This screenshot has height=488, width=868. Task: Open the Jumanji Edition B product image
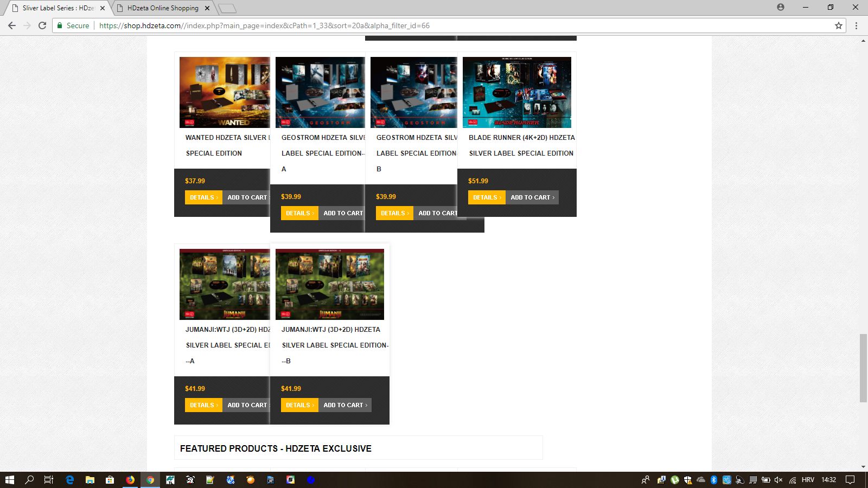point(330,284)
